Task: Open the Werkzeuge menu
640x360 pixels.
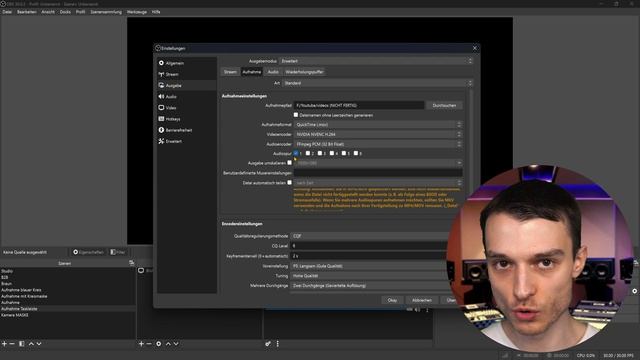Action: (x=137, y=12)
